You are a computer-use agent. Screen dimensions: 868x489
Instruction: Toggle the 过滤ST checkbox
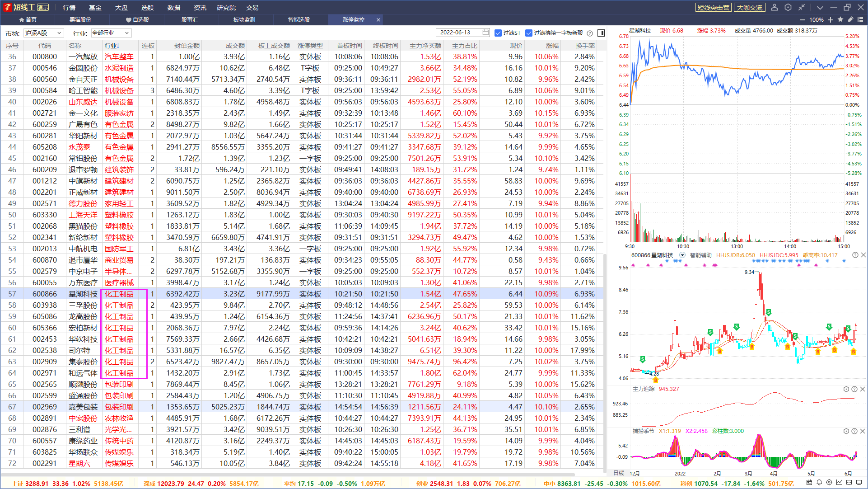[498, 33]
